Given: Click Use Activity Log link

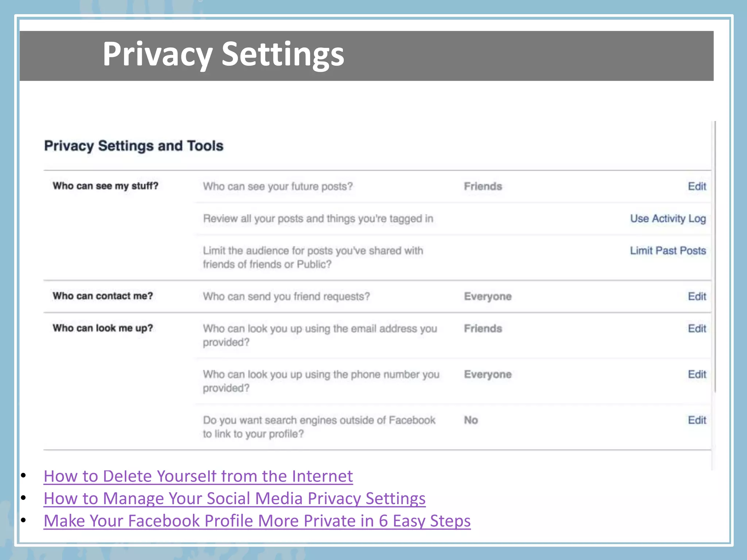Looking at the screenshot, I should [x=668, y=218].
